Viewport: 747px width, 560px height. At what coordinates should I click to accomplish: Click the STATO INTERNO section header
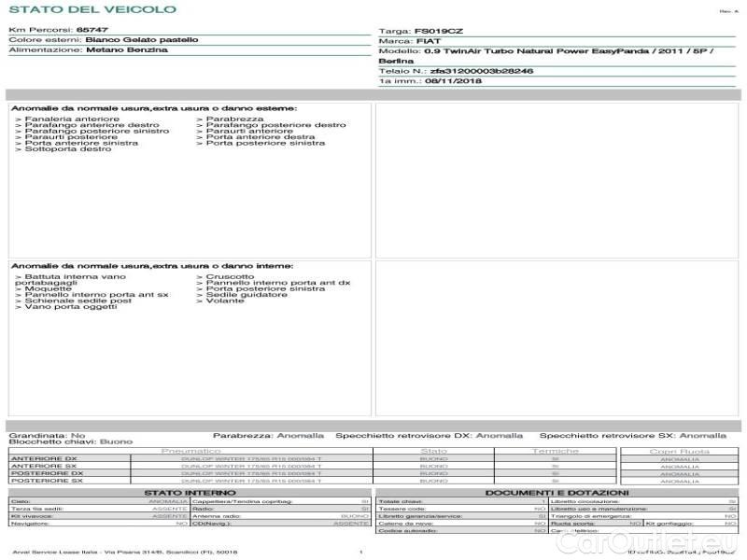coord(190,492)
